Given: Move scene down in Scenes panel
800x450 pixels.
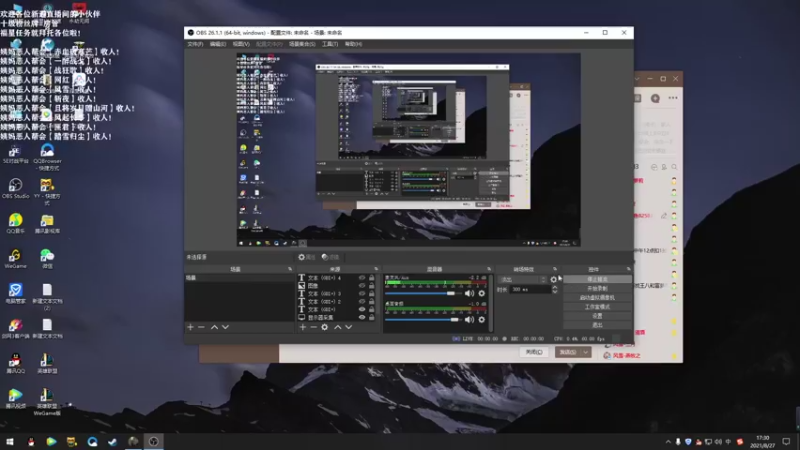Looking at the screenshot, I should tap(225, 327).
